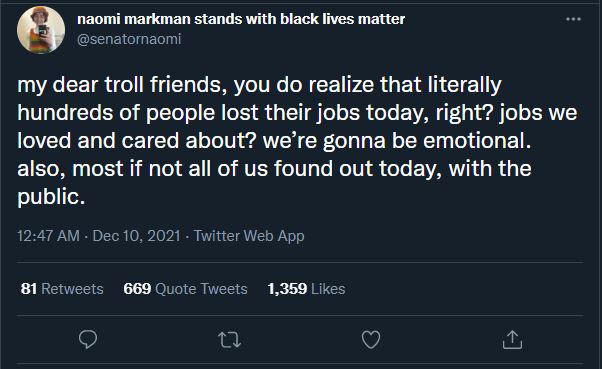
Task: Click 'stands with black lives matter' in name
Action: click(x=299, y=19)
